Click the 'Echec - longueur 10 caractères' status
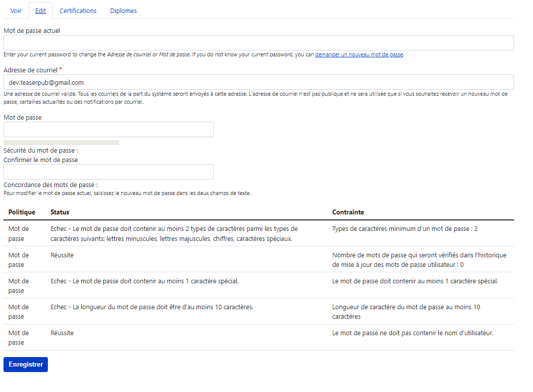Viewport: 533px width, 392px height. (x=152, y=307)
